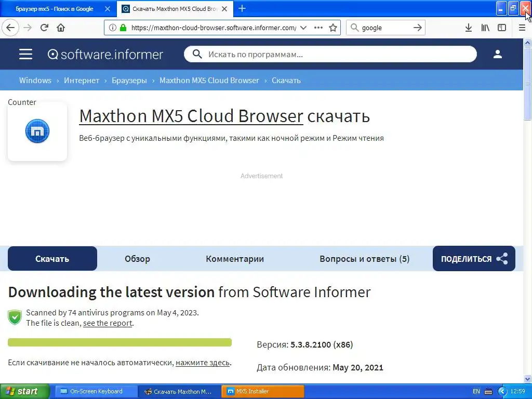Open the browser library icon
The image size is (532, 399).
[x=485, y=28]
